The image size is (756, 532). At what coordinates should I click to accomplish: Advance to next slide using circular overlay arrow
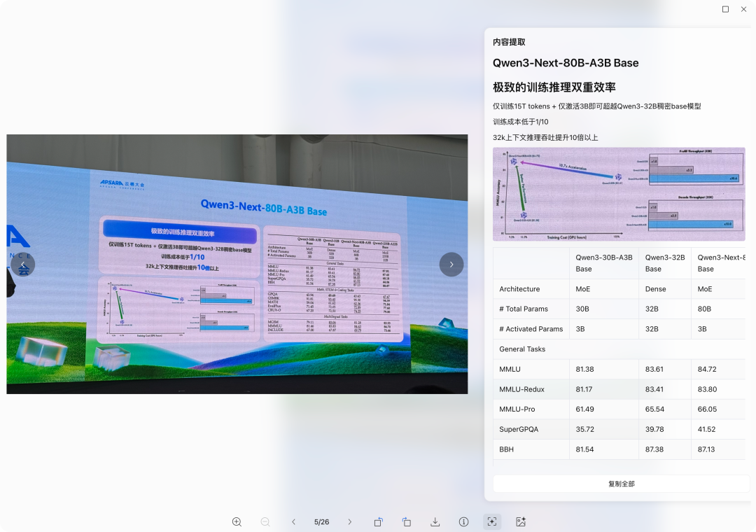click(x=451, y=265)
